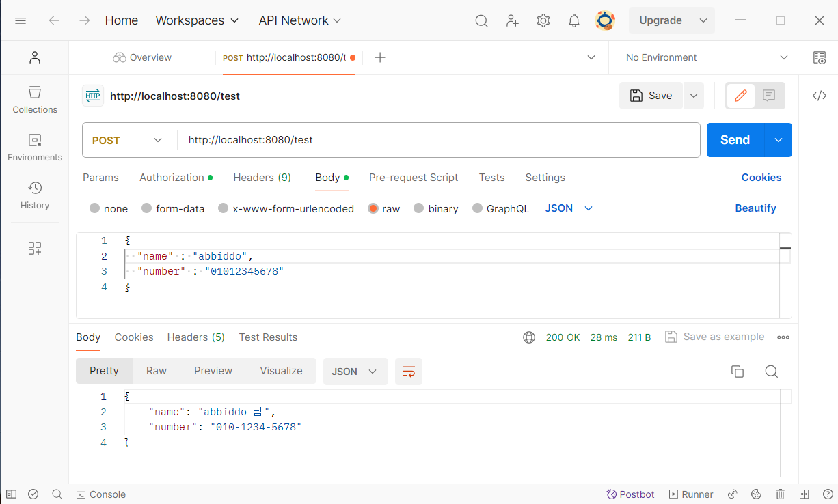Save the request

click(x=651, y=96)
